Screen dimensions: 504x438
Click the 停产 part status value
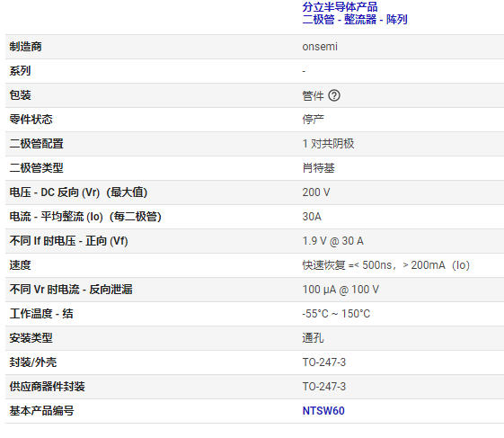pyautogui.click(x=313, y=120)
